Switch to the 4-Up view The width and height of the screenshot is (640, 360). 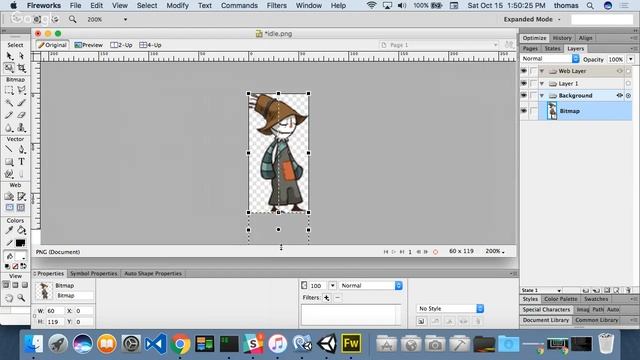(150, 45)
